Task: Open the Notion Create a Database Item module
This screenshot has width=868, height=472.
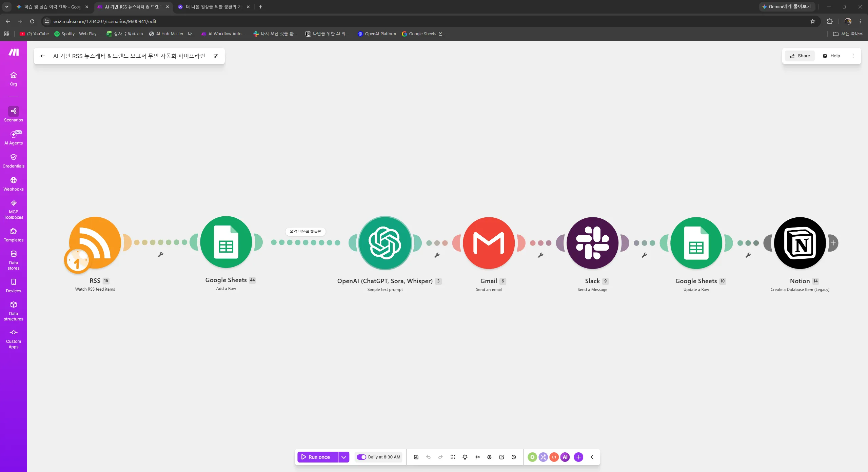Action: point(800,243)
